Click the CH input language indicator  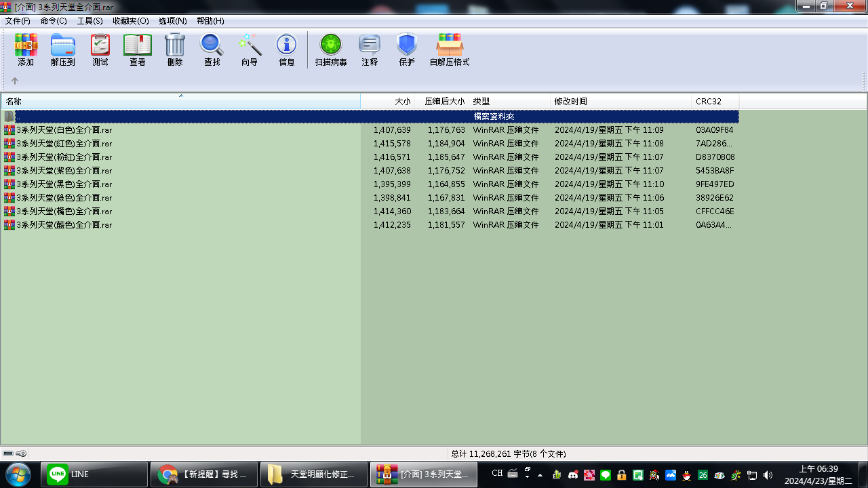[x=497, y=474]
